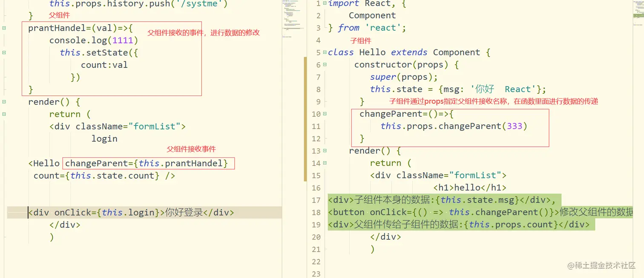Collapse the changeParent fold at line 10
This screenshot has height=278, width=644.
pos(325,114)
